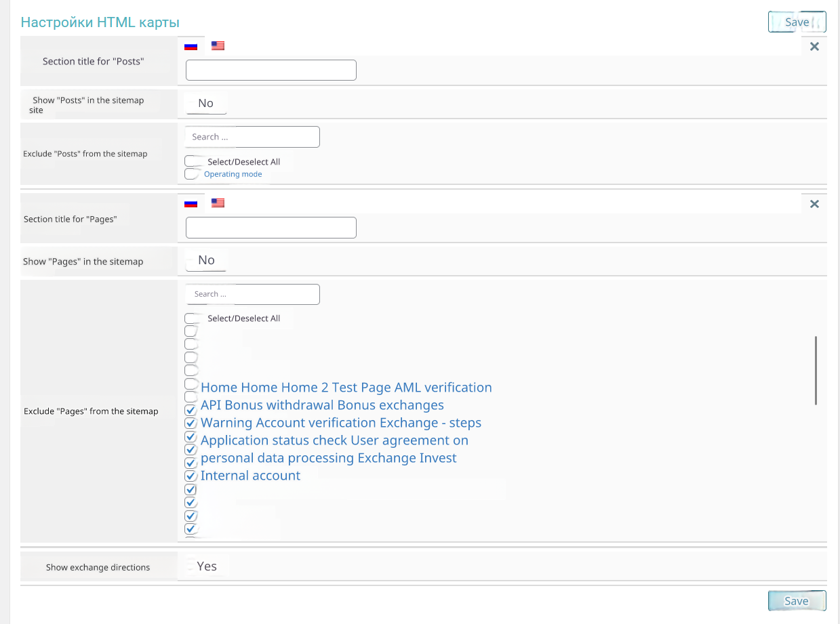Click US flag in Posts section title
Viewport: 840px width, 624px height.
point(218,46)
